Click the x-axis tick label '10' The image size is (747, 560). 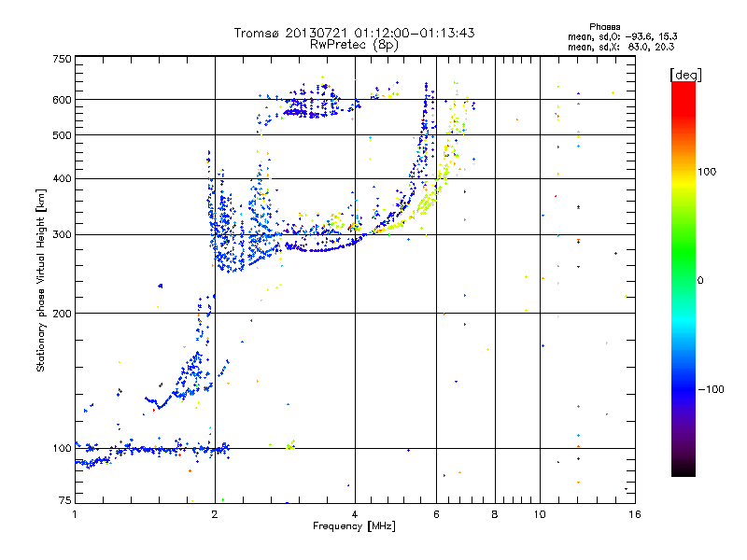(540, 514)
